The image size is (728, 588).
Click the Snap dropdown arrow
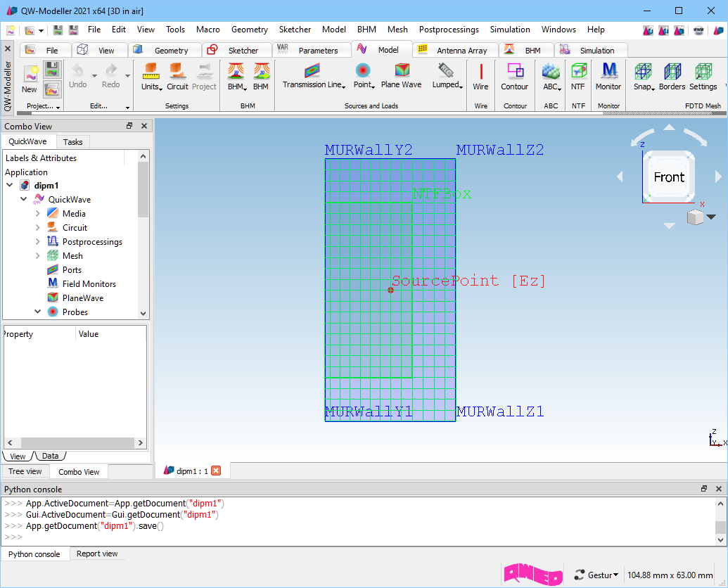pyautogui.click(x=653, y=89)
